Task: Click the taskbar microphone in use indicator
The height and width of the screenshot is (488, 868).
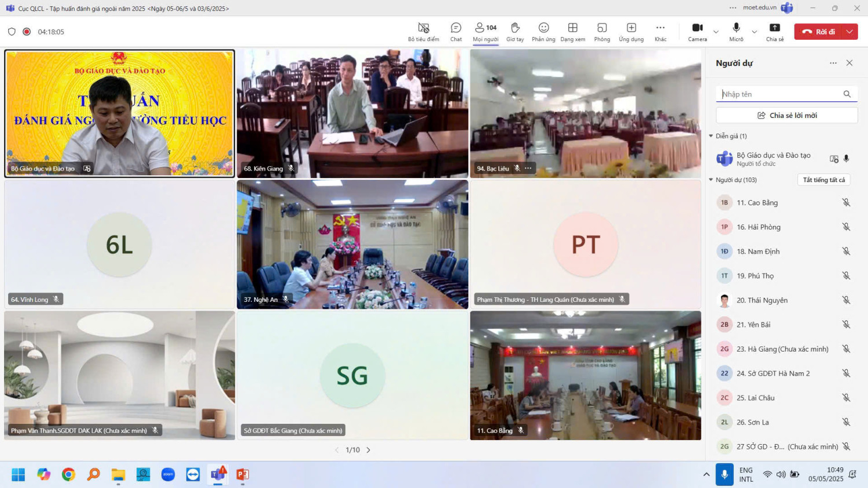Action: (724, 475)
